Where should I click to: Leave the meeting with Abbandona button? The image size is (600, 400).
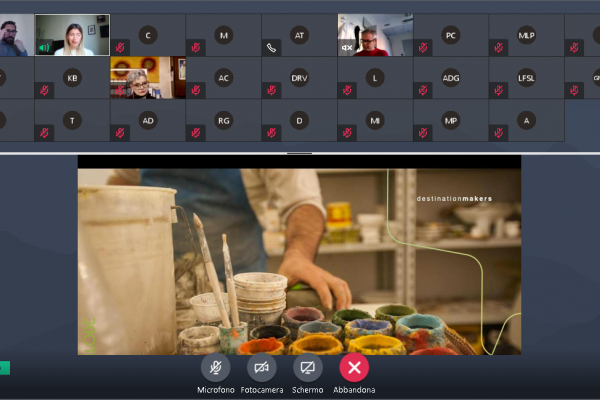click(x=354, y=367)
